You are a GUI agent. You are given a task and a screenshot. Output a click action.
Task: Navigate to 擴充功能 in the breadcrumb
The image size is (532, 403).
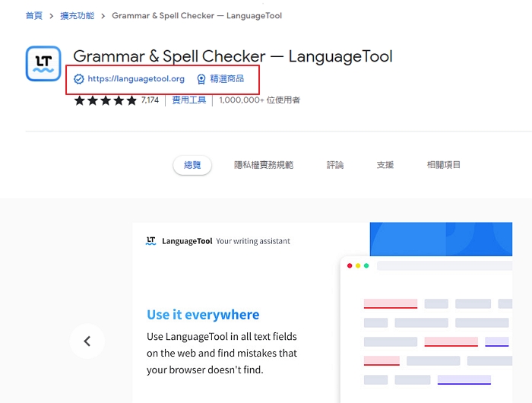(x=78, y=16)
